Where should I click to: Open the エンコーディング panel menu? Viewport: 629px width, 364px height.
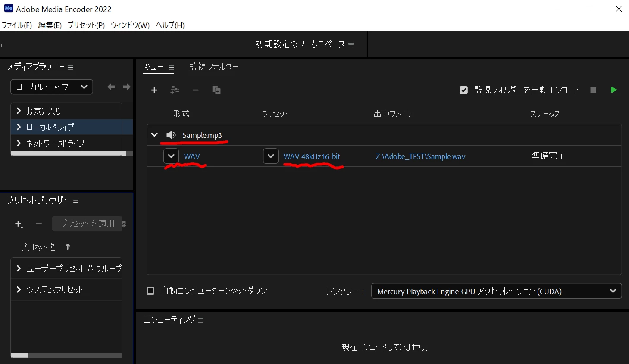point(200,320)
